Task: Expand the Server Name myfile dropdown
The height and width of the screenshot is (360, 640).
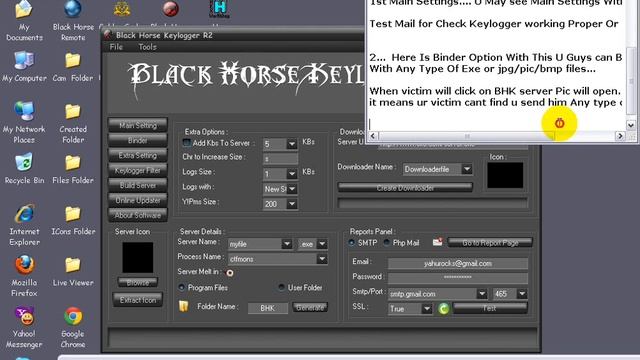Action: point(287,244)
